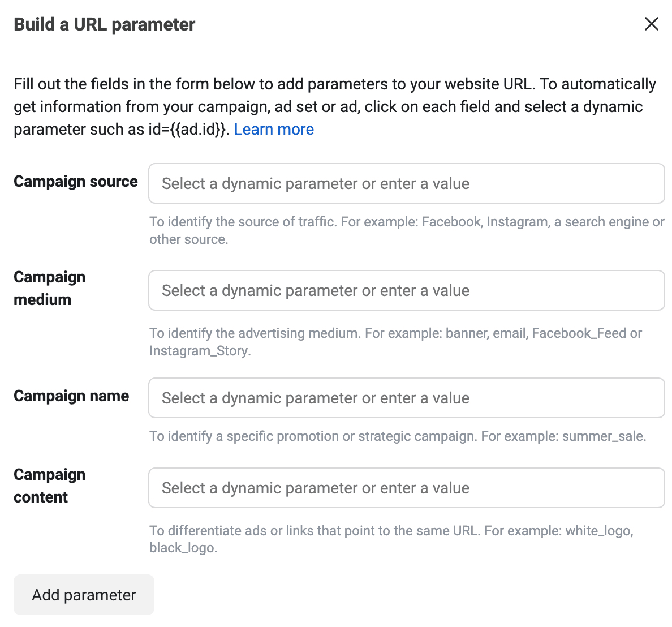Click the Campaign name label
Screen dimensions: 672x627
[71, 396]
